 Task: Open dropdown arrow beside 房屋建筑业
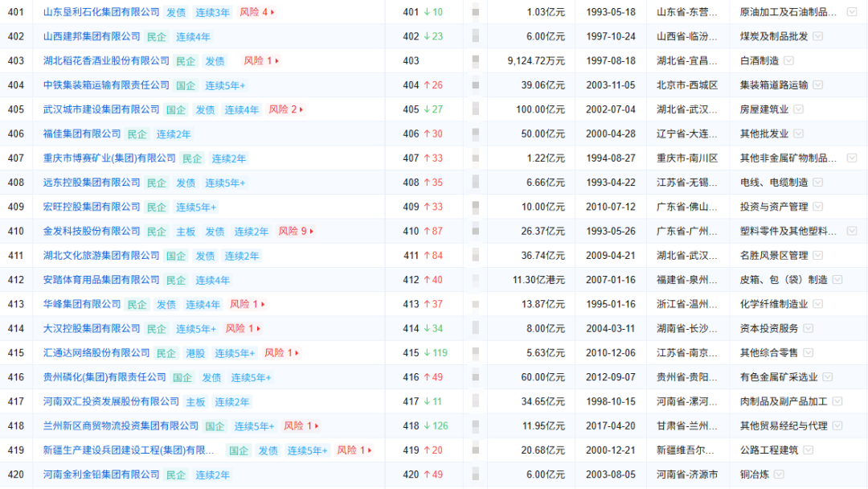[x=798, y=109]
